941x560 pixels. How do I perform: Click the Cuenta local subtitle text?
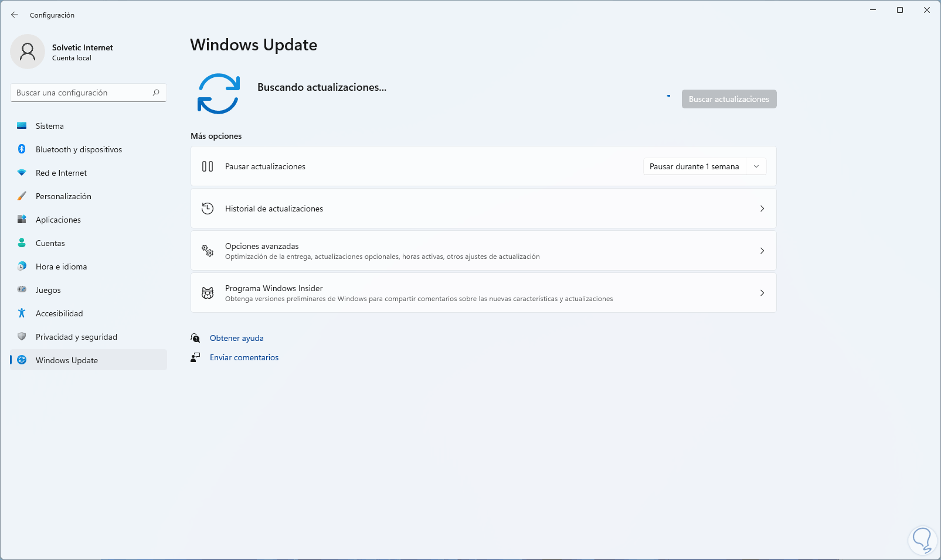tap(72, 58)
